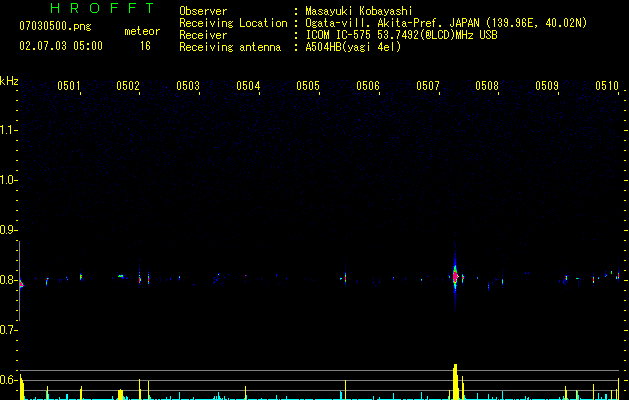The height and width of the screenshot is (400, 629).
Task: Click the strongest meteor echo after 0507
Action: point(455,276)
